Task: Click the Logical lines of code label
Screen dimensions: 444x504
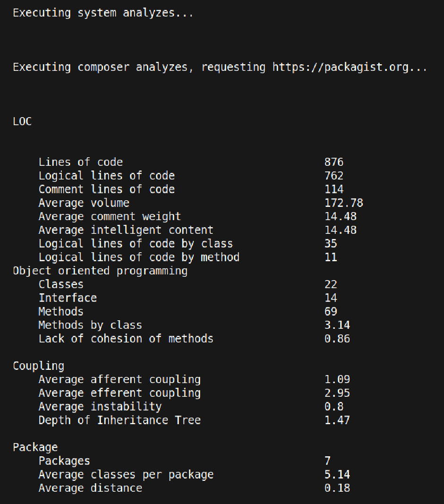Action: pyautogui.click(x=107, y=176)
